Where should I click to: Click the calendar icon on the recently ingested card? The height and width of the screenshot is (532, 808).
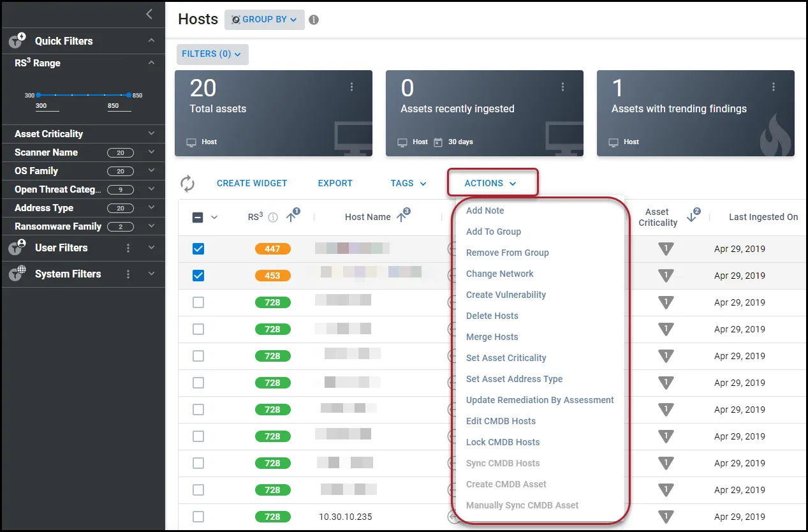pos(438,142)
